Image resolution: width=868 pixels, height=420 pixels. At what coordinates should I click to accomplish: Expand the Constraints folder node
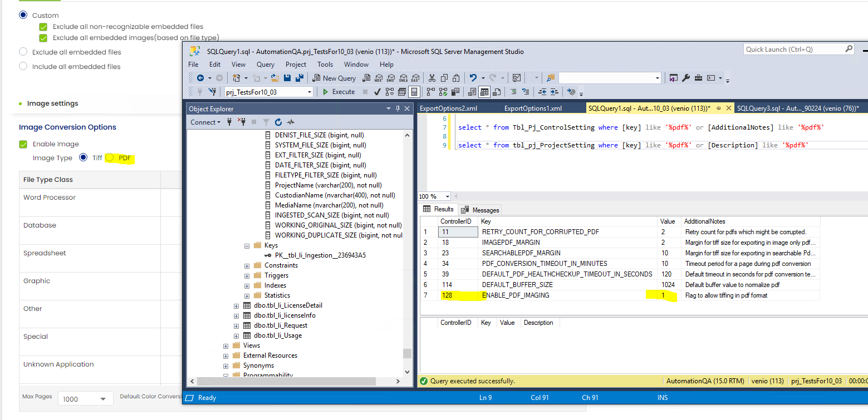tap(247, 265)
